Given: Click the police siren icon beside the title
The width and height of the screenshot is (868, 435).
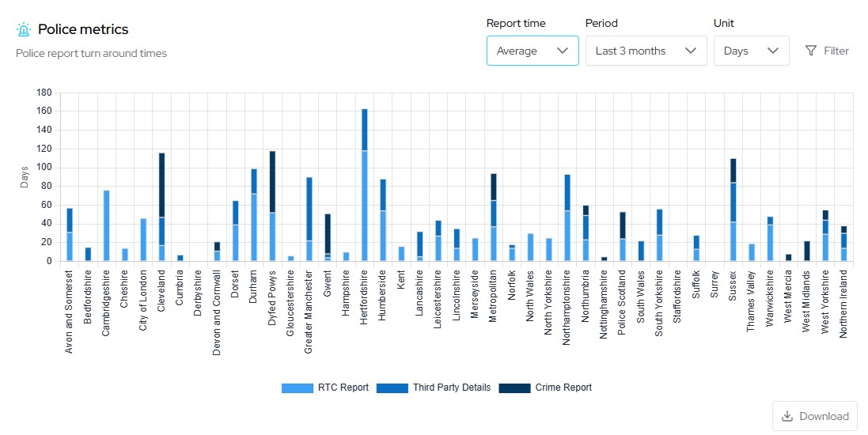Looking at the screenshot, I should tap(24, 30).
